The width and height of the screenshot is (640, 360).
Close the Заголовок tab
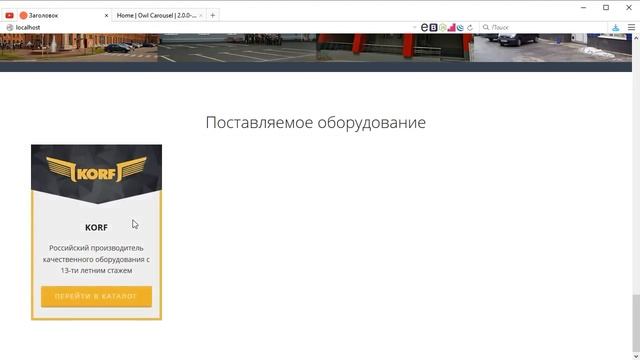click(x=107, y=16)
